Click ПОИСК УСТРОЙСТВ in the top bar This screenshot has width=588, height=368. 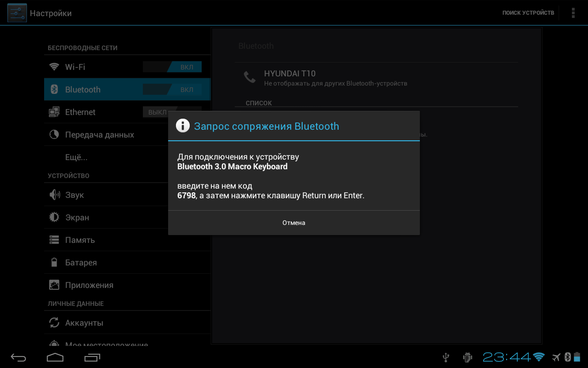pos(528,13)
